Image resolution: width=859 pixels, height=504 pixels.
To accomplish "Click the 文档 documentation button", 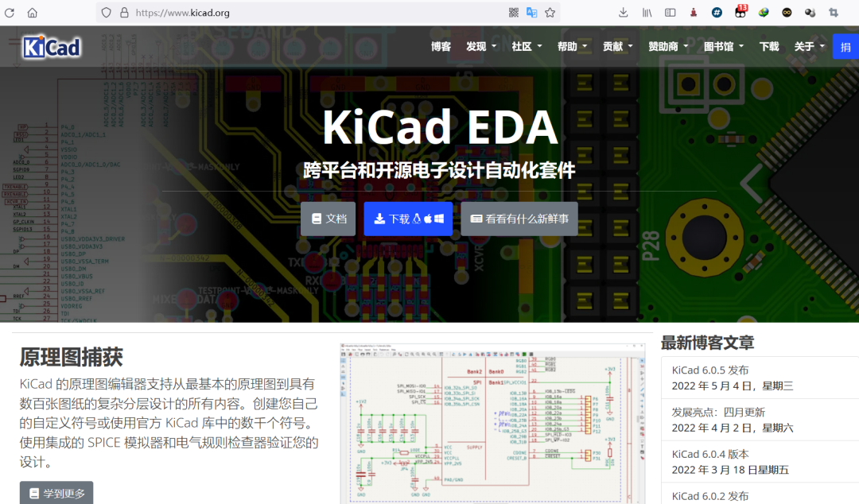I will 328,219.
